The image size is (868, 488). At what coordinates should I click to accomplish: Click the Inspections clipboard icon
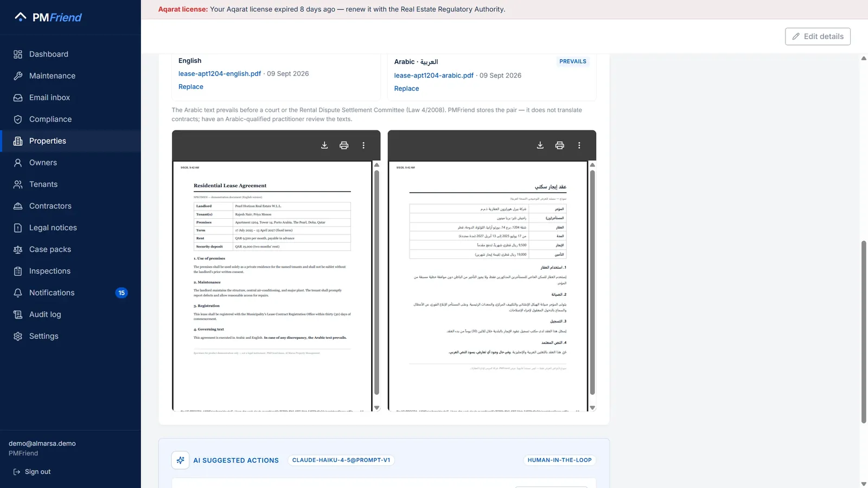point(18,271)
